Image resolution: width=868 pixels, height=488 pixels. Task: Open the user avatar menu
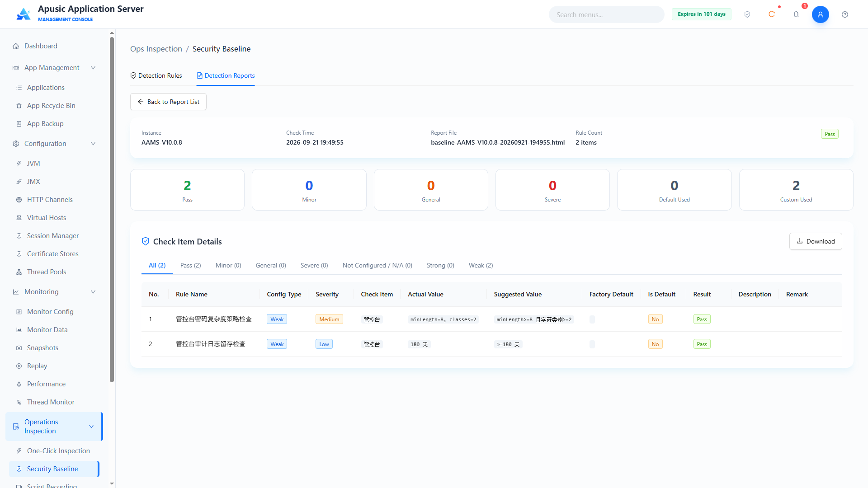[821, 14]
